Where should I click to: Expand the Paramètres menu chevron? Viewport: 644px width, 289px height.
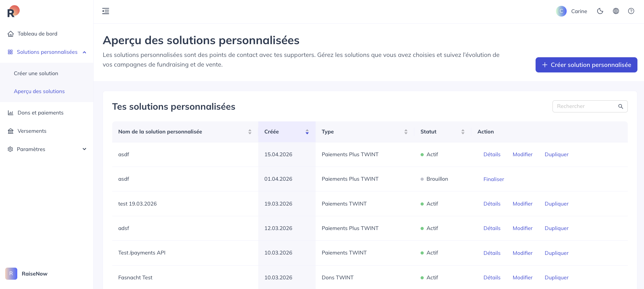point(84,149)
